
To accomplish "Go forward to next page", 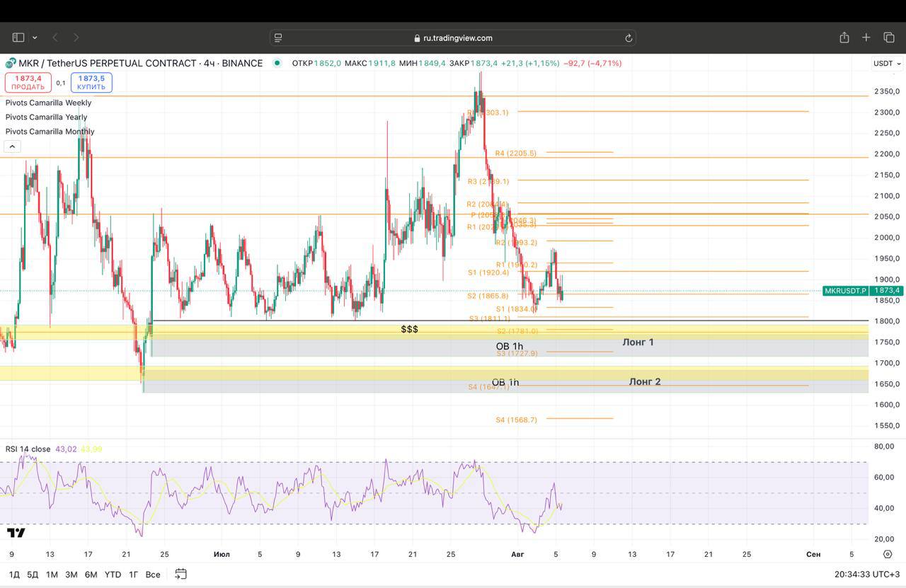I will coord(76,38).
